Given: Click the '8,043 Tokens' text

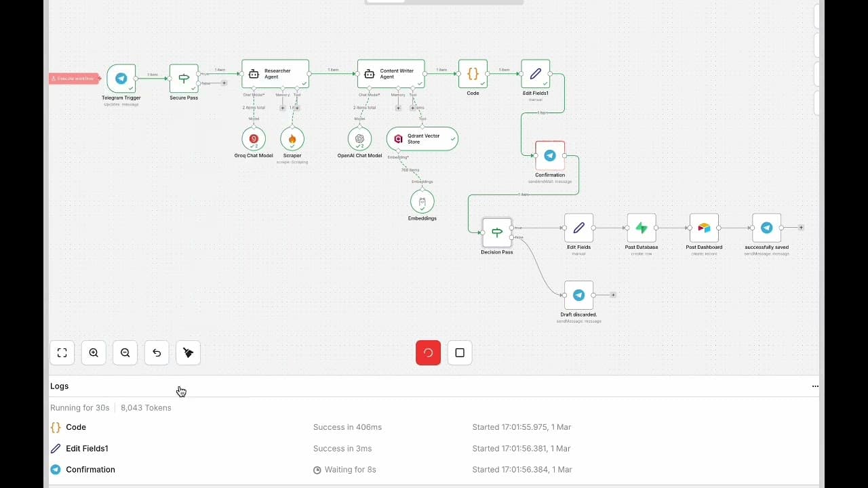Looking at the screenshot, I should pos(146,408).
